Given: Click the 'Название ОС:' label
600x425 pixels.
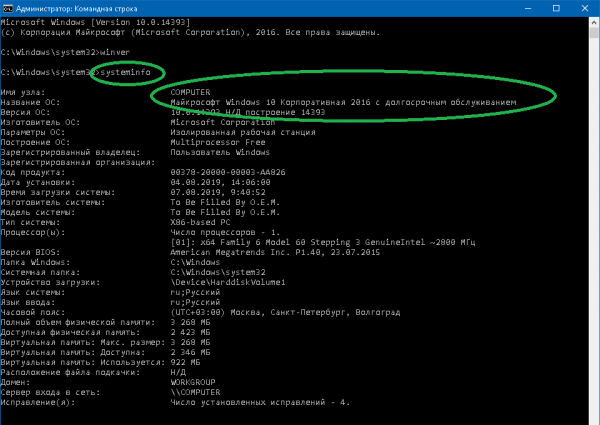Looking at the screenshot, I should 30,102.
